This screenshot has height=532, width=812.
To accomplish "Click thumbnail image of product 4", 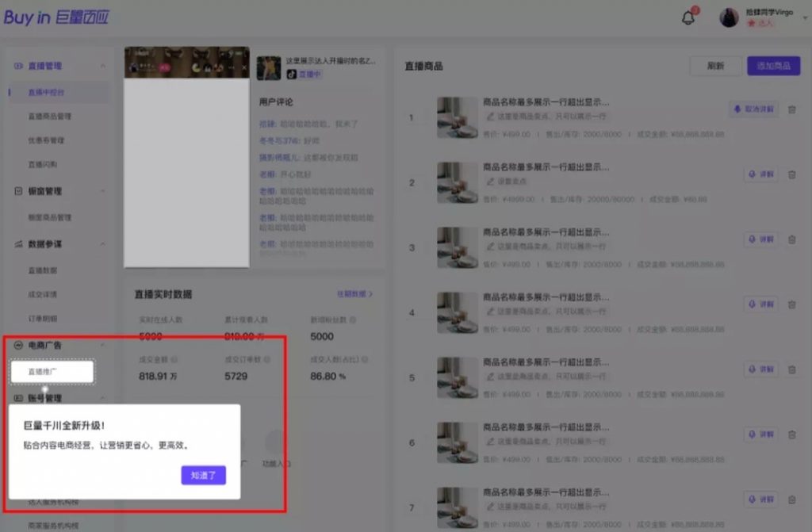I will point(457,312).
